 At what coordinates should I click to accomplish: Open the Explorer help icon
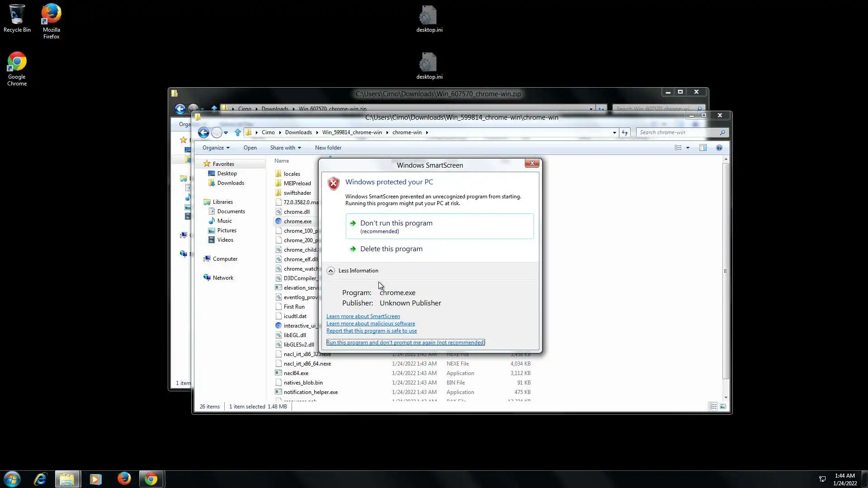coord(719,148)
